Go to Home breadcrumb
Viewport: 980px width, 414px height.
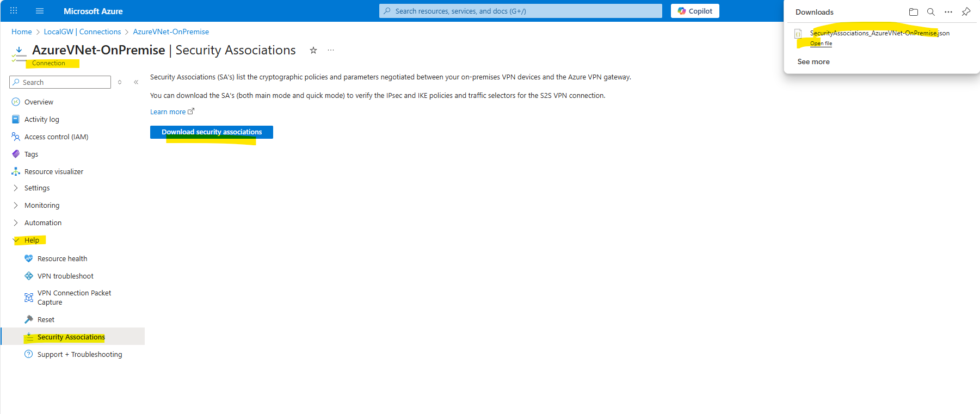(x=22, y=32)
